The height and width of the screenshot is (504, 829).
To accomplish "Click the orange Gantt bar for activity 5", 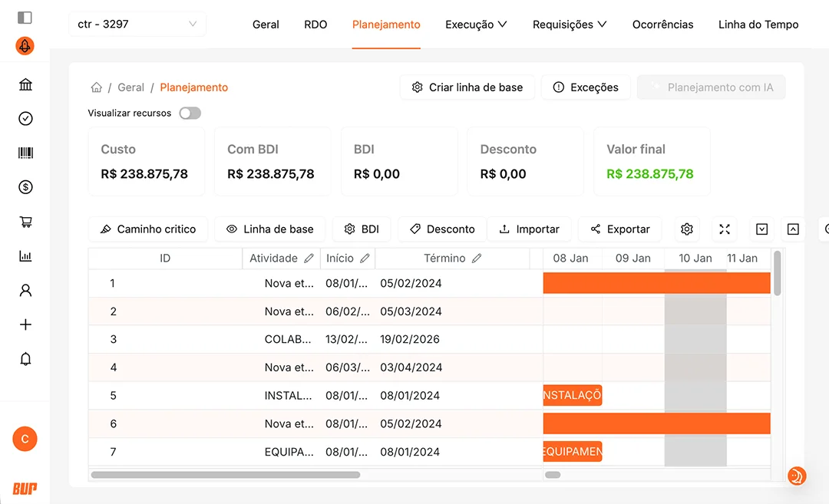I will pyautogui.click(x=572, y=396).
